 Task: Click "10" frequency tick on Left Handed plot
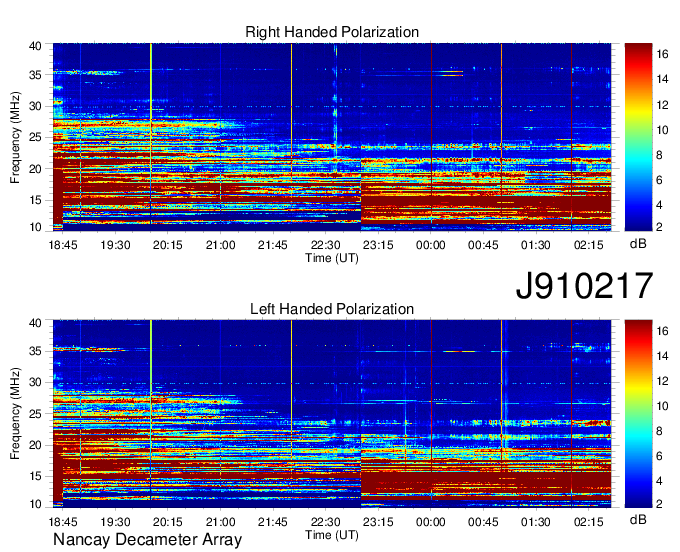click(36, 504)
